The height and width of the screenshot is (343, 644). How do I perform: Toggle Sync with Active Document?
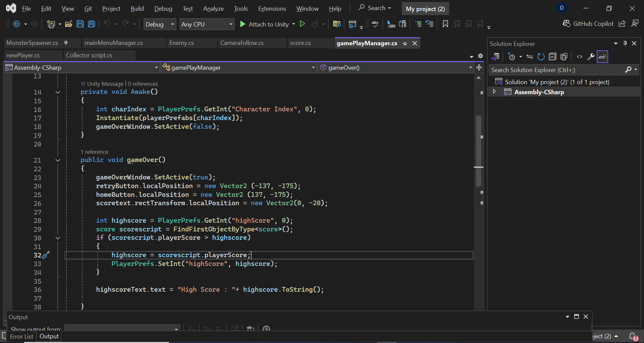click(x=530, y=57)
